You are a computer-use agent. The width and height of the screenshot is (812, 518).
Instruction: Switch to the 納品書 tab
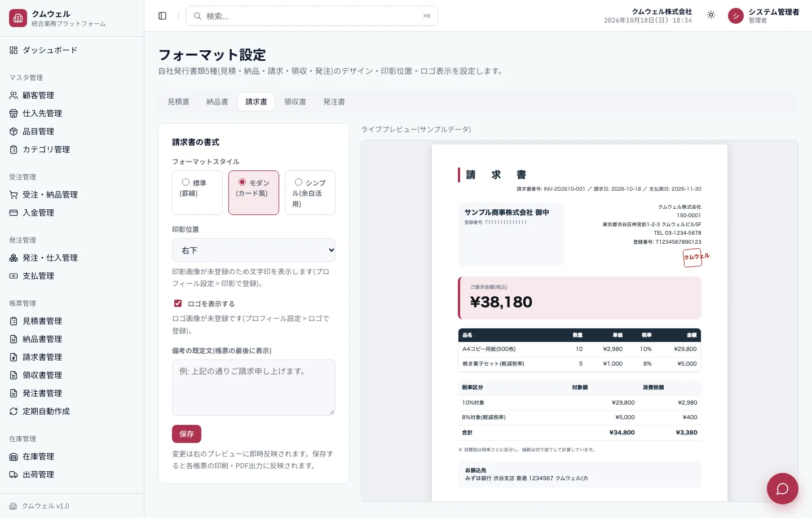(217, 102)
